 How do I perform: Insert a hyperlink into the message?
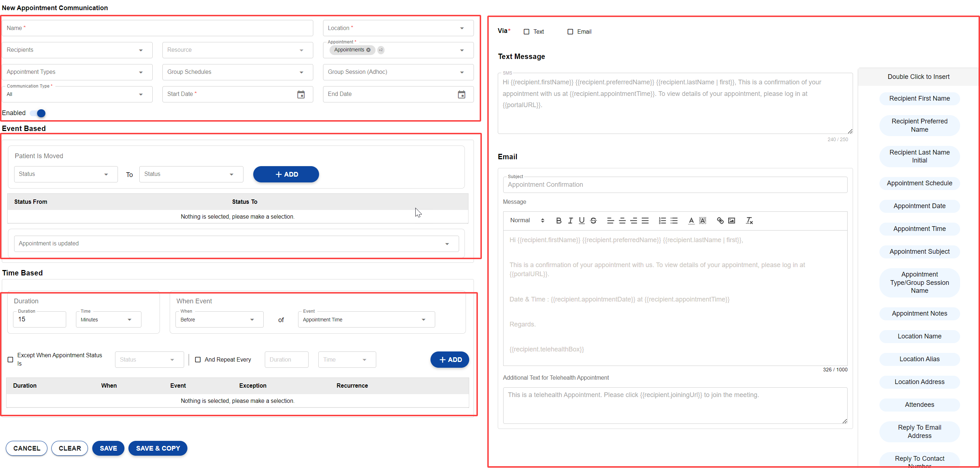[720, 220]
